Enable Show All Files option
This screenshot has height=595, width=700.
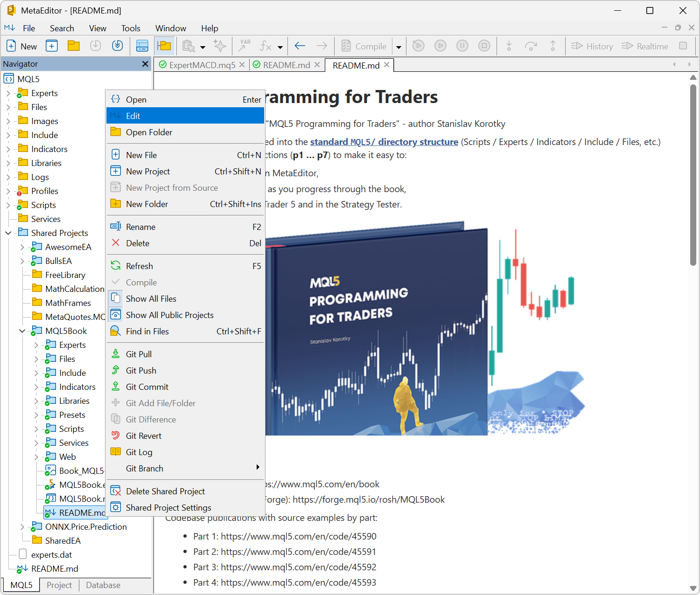(x=151, y=298)
